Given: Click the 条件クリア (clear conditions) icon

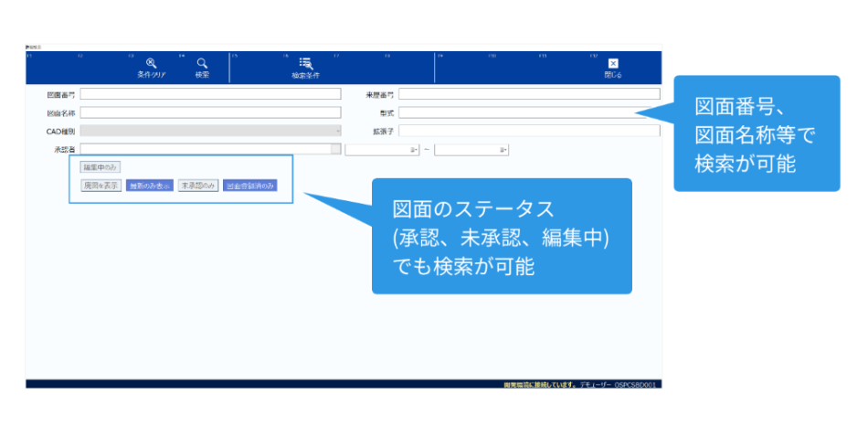Looking at the screenshot, I should [x=152, y=63].
